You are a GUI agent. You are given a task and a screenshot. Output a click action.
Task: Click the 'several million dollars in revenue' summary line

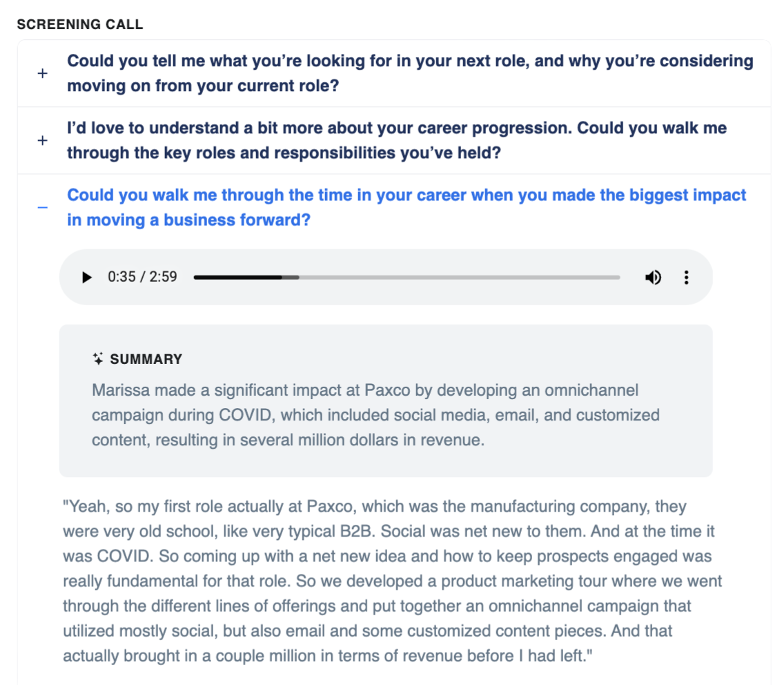(x=288, y=440)
